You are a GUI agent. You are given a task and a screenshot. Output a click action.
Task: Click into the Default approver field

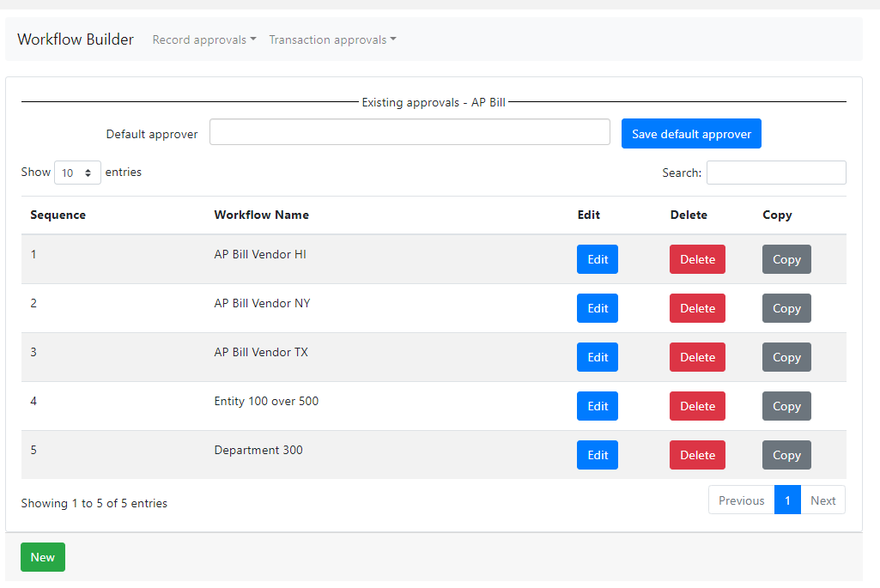click(x=410, y=132)
